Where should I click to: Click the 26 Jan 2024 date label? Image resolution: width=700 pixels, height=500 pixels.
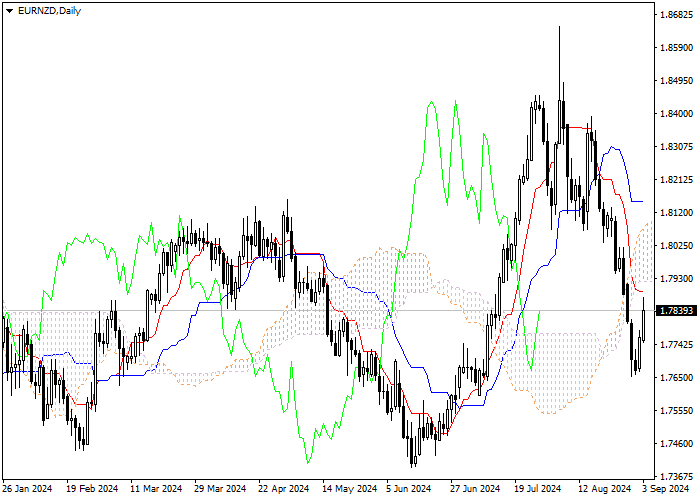coord(28,489)
